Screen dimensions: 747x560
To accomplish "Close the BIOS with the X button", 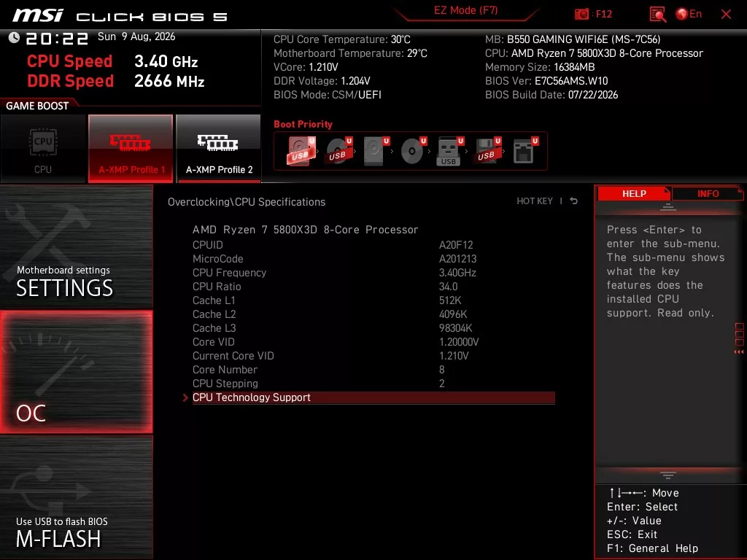I will tap(726, 15).
